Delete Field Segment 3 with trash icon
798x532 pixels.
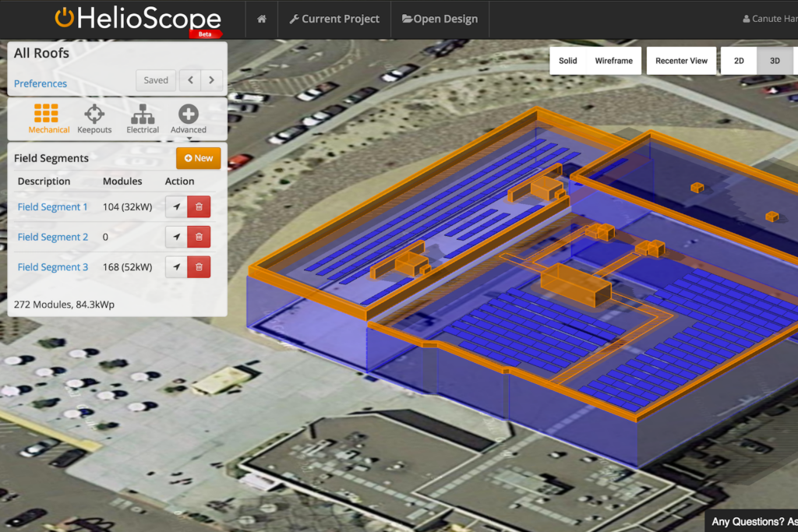(x=199, y=267)
